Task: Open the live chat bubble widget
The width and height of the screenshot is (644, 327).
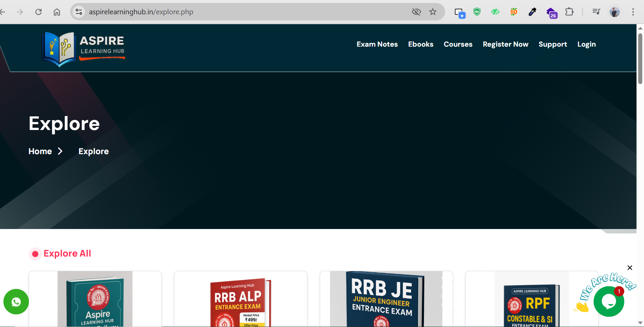Action: [609, 301]
